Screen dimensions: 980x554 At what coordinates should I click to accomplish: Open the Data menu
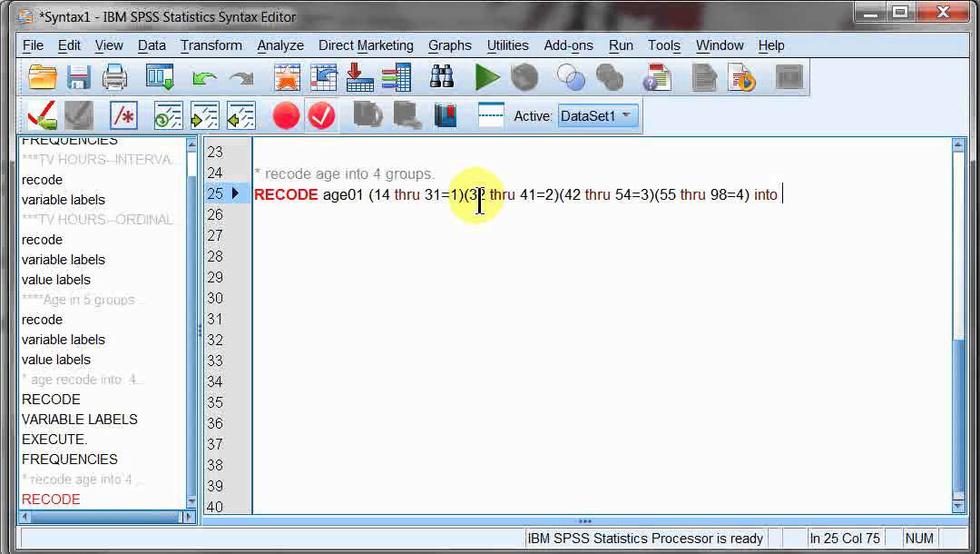152,45
